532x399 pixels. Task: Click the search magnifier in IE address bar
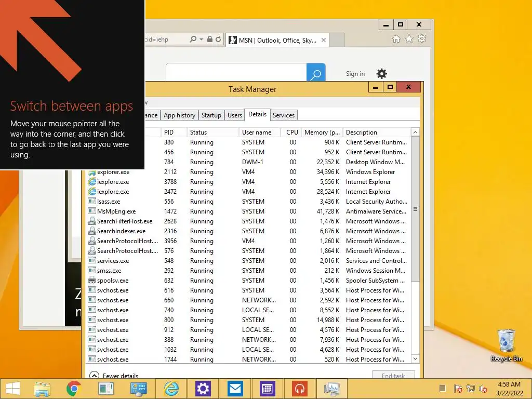point(193,39)
